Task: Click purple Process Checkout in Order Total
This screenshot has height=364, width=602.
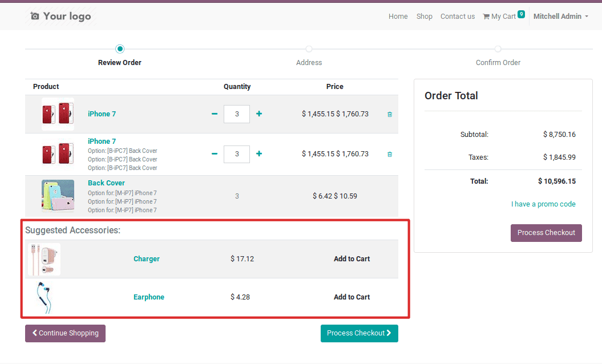Action: coord(546,233)
